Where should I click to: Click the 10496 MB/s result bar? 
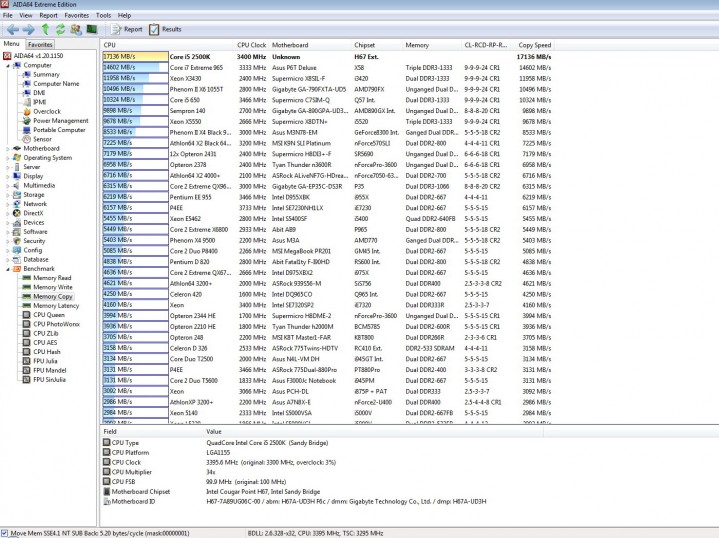135,89
